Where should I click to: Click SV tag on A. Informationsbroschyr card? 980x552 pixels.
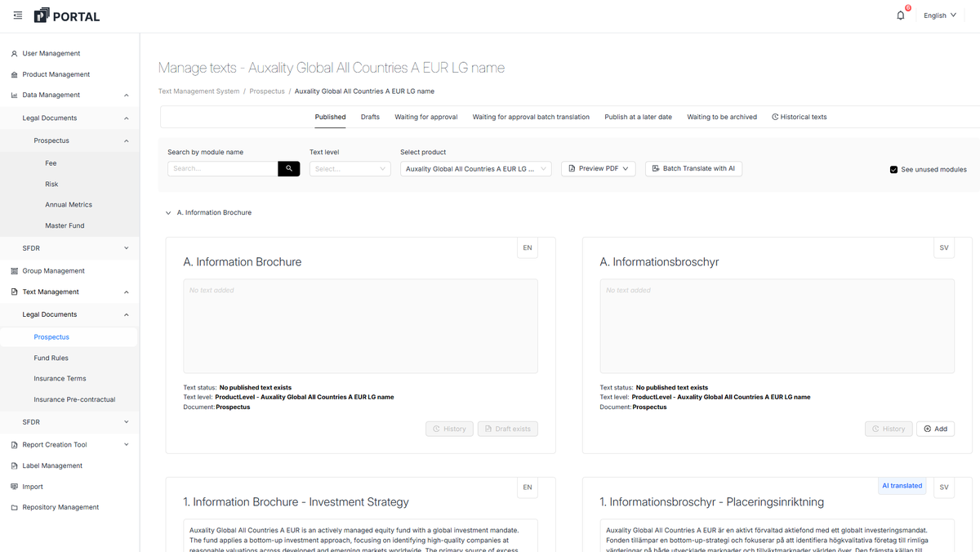(944, 247)
